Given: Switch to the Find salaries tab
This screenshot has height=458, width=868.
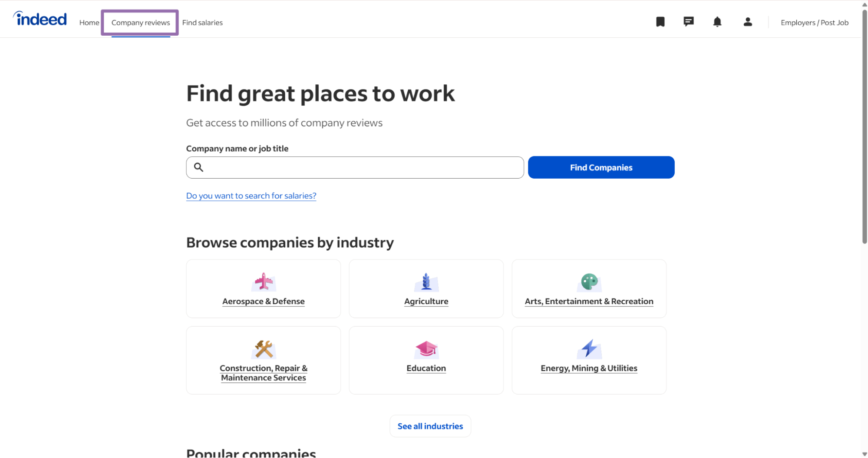Looking at the screenshot, I should [x=202, y=23].
